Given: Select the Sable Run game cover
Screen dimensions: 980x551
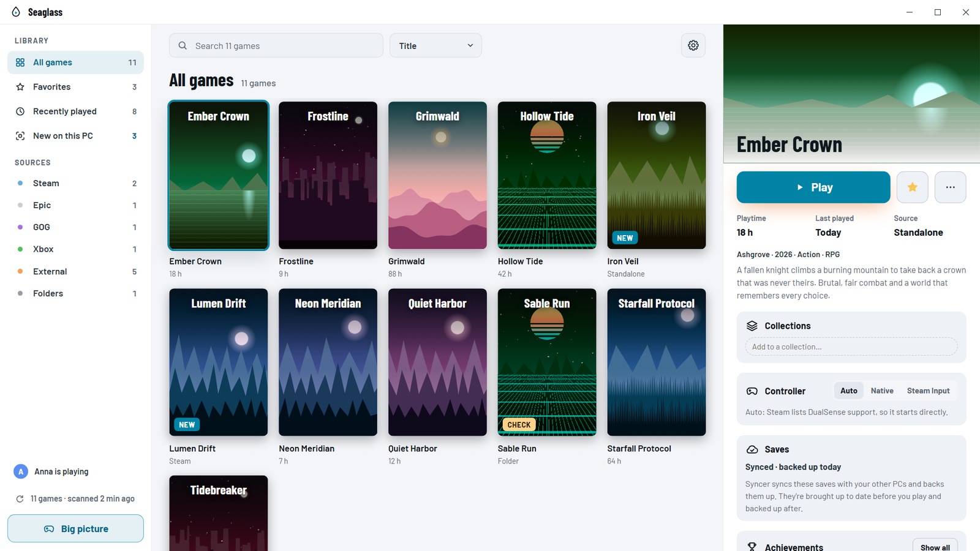Looking at the screenshot, I should tap(547, 362).
